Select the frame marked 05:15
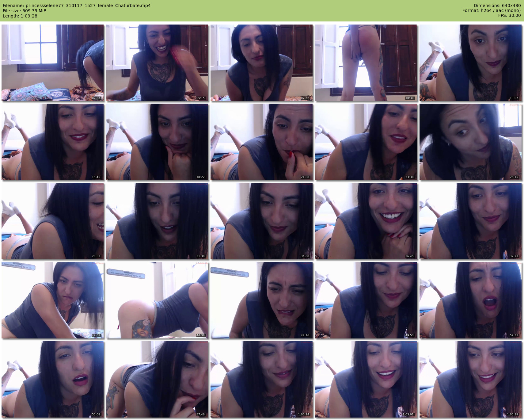The width and height of the screenshot is (524, 420). [157, 63]
